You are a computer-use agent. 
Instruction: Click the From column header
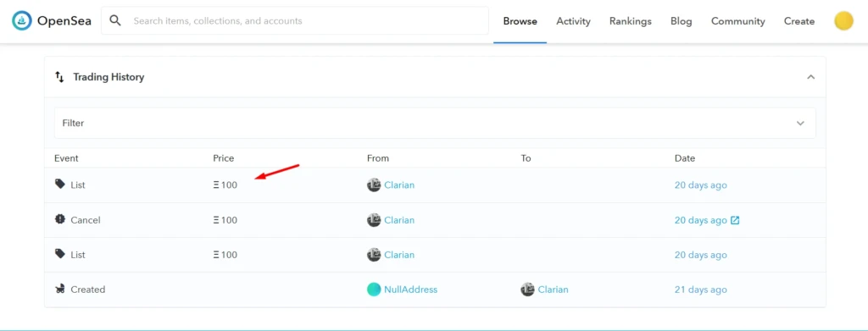point(378,158)
